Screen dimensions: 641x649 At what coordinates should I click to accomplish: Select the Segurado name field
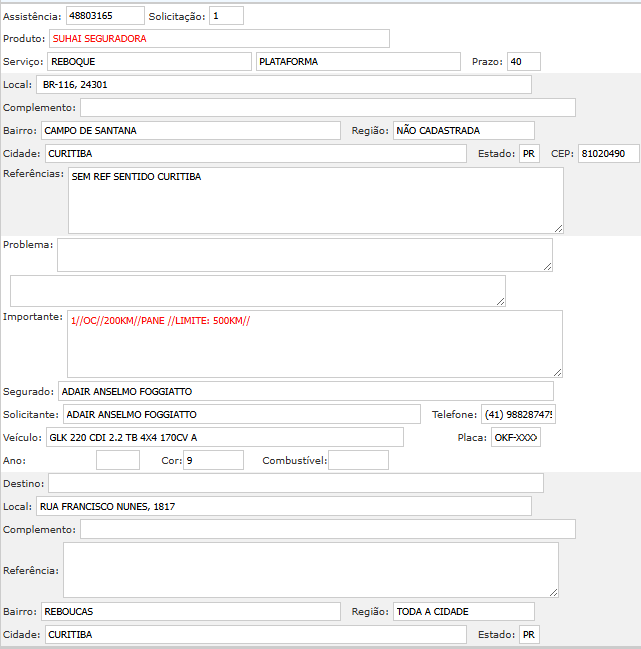[x=305, y=391]
